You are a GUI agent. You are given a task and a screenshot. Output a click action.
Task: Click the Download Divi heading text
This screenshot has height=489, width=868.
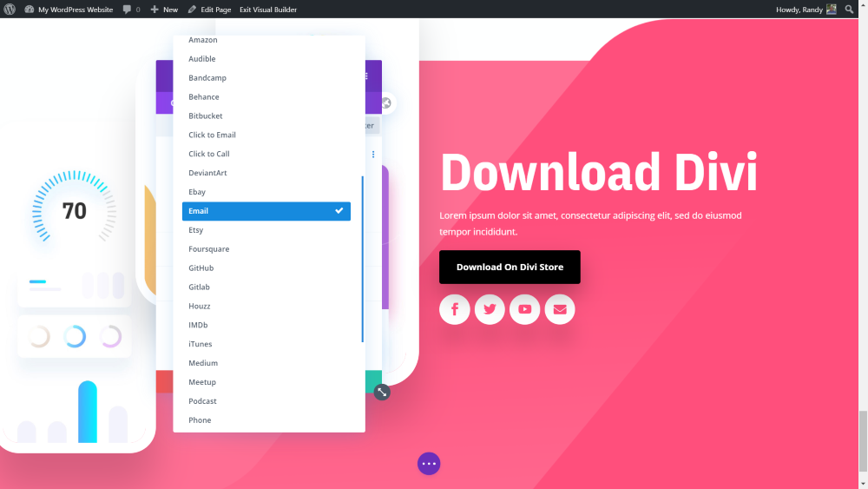tap(598, 172)
